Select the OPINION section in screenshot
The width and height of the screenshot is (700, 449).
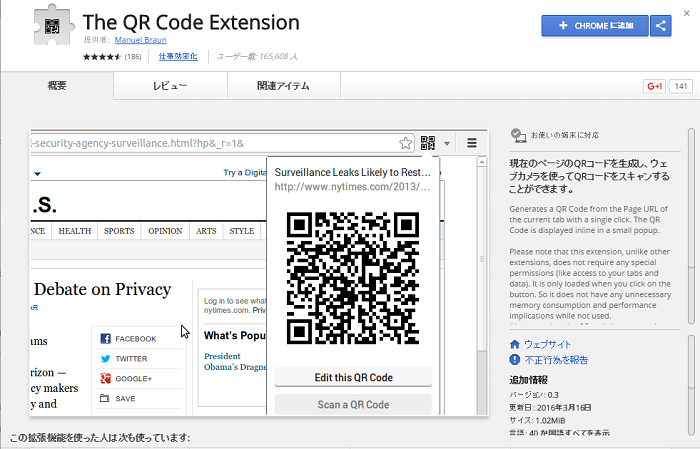165,231
